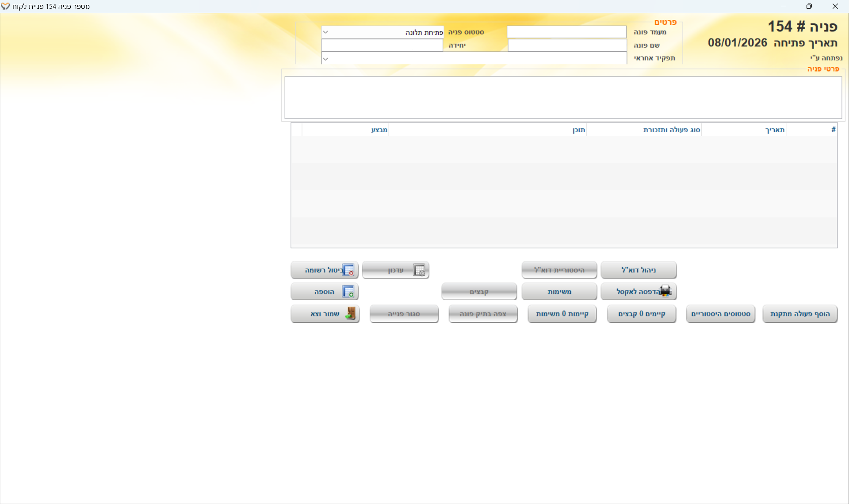Click the app icon in title bar

coord(5,6)
